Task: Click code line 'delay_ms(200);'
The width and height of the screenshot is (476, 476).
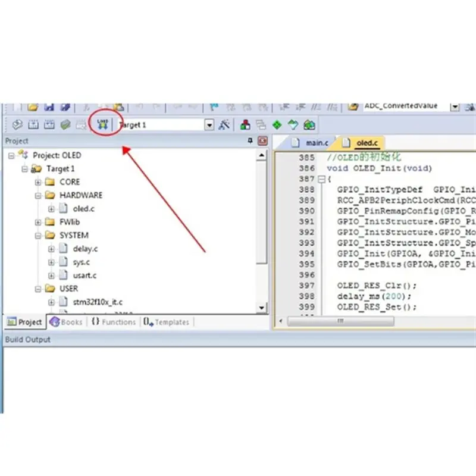Action: tap(374, 296)
